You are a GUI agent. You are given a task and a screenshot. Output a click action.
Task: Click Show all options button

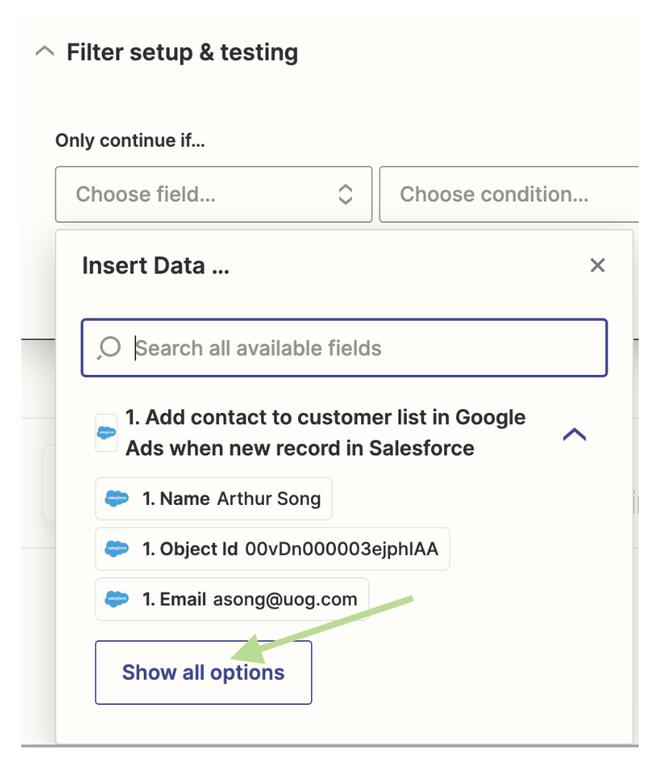203,672
